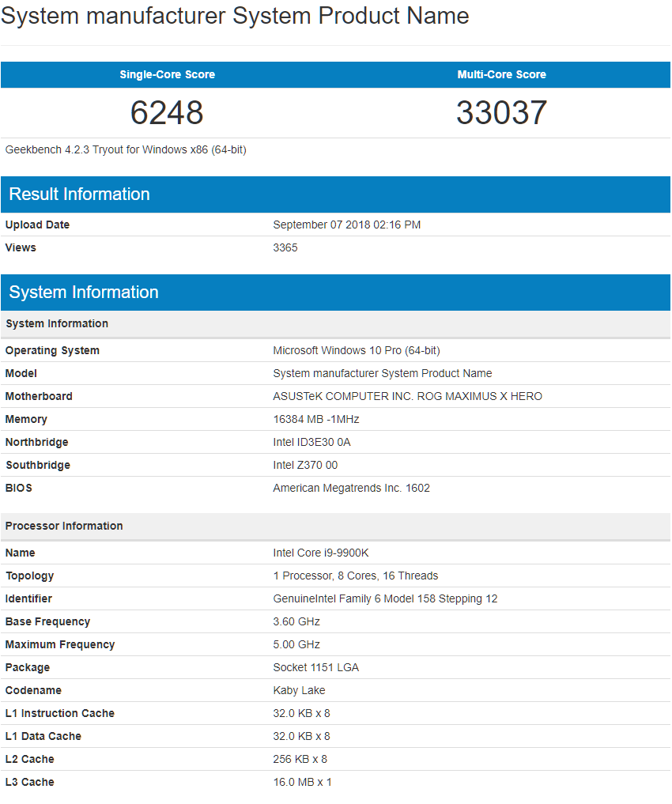Click the page title System manufacturer System Product Name
The image size is (672, 804).
tap(235, 16)
